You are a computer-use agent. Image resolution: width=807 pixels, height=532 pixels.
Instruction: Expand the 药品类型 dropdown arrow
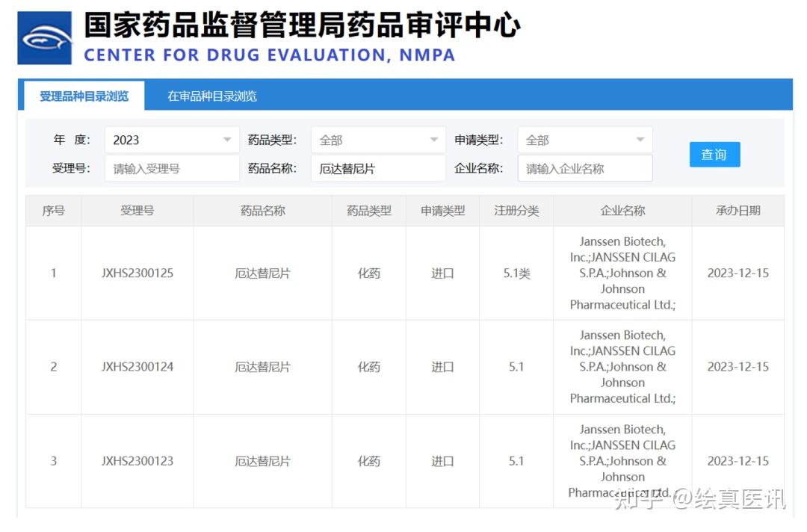[x=433, y=140]
